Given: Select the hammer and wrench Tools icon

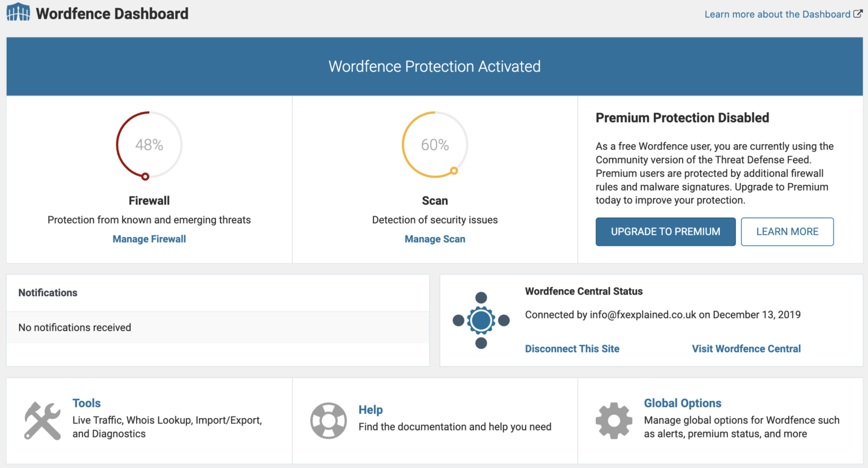Looking at the screenshot, I should click(42, 421).
